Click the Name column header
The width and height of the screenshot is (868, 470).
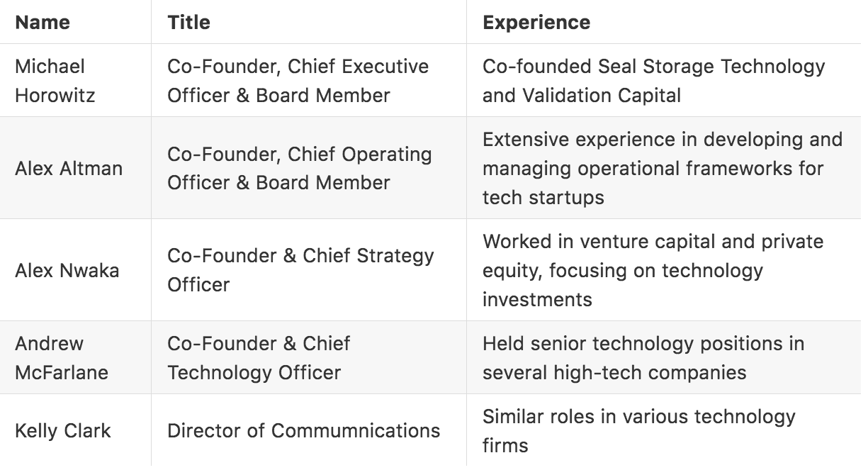tap(43, 23)
